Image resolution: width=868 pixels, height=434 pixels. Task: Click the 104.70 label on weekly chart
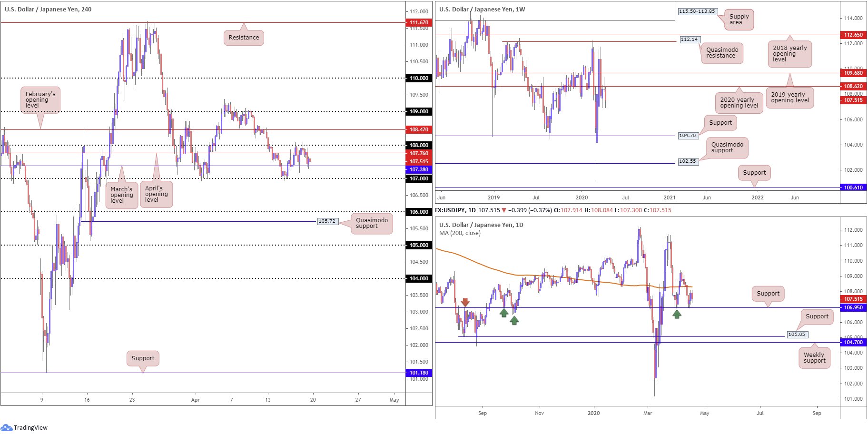point(687,136)
